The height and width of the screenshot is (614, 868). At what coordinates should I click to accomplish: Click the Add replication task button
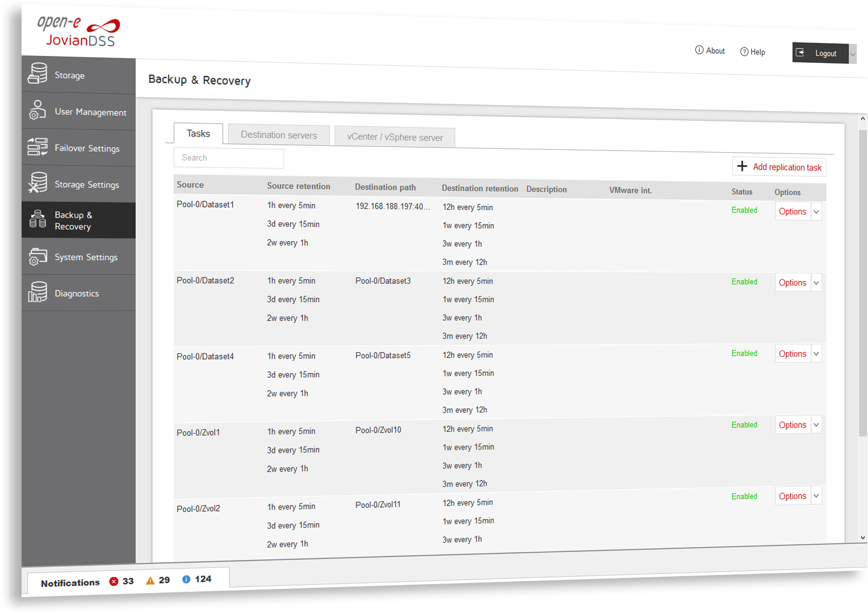coord(779,167)
